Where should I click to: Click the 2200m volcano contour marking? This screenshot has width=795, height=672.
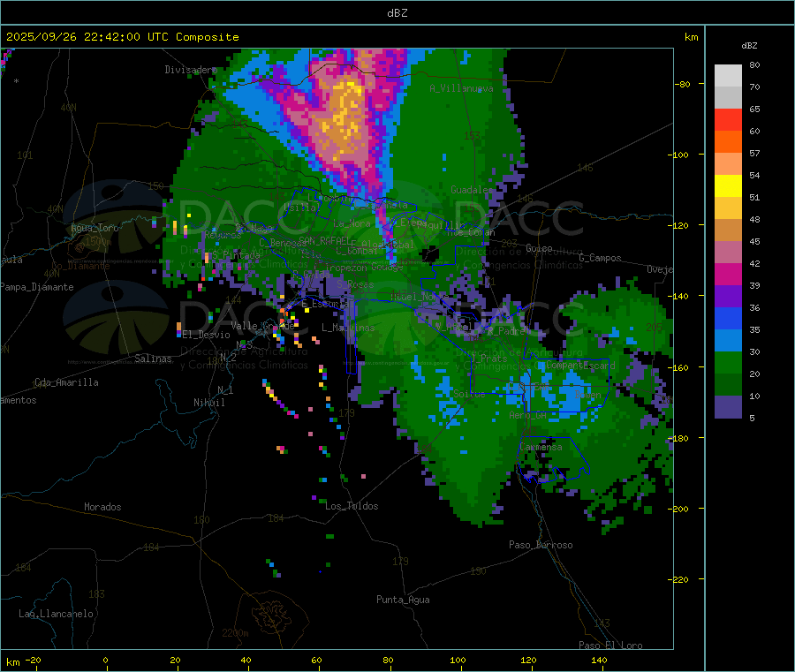pyautogui.click(x=235, y=633)
